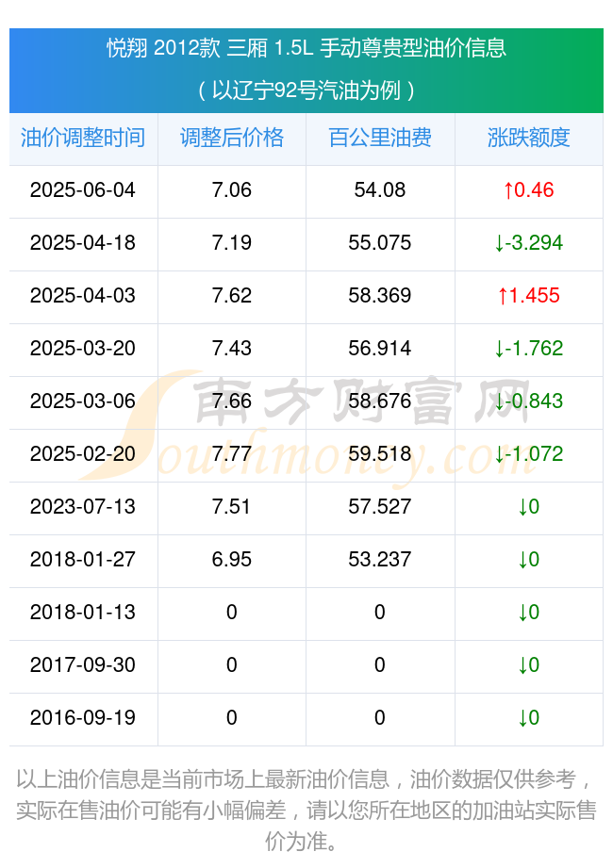
Task: Click the disclaimer paragraph below the table
Action: tap(306, 811)
